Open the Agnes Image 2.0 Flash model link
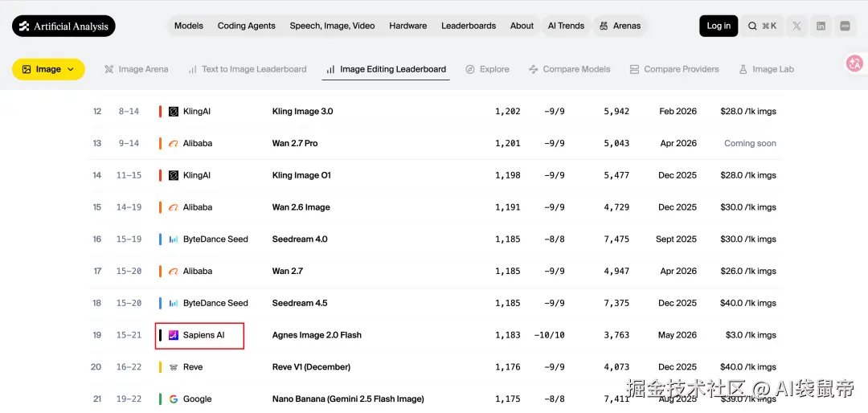Image resolution: width=868 pixels, height=413 pixels. point(317,335)
